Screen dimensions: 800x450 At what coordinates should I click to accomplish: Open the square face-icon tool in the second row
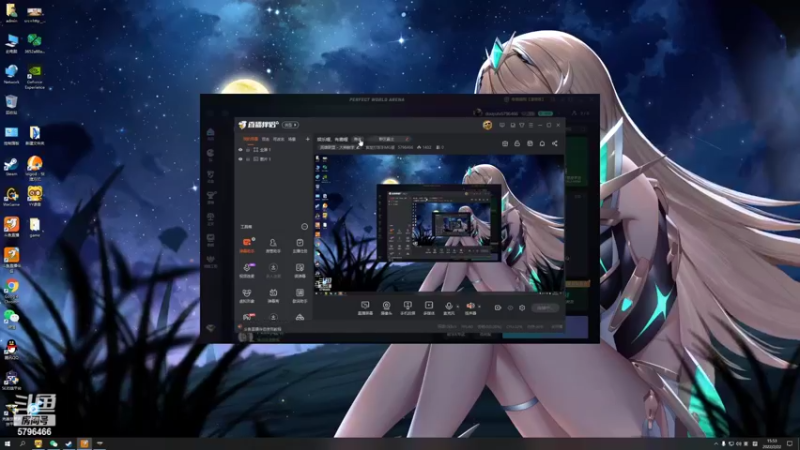[x=299, y=270]
